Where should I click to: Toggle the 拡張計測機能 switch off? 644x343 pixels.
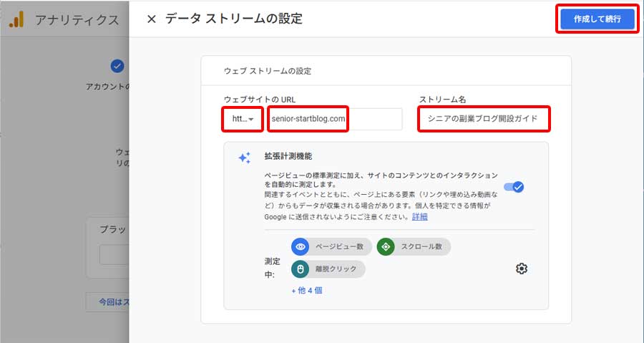pos(514,187)
